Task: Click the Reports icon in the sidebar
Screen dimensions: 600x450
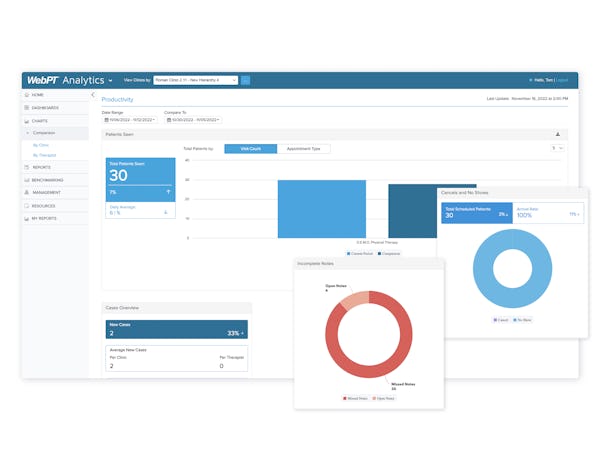Action: [26, 167]
